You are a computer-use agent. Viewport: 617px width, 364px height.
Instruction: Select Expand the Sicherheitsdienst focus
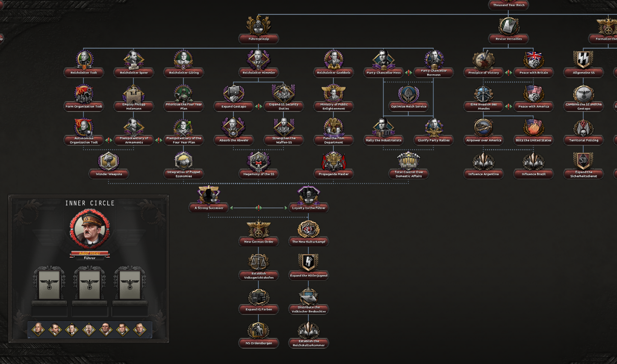point(584,165)
